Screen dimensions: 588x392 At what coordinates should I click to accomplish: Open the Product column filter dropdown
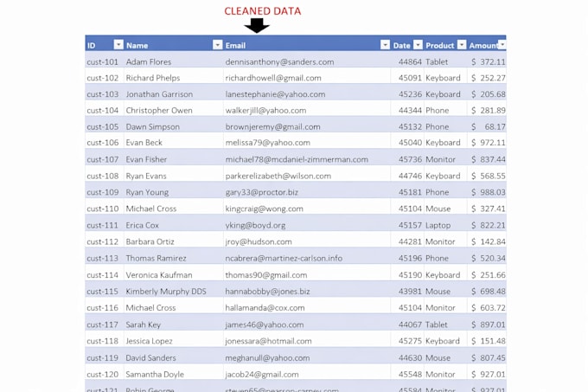pyautogui.click(x=462, y=45)
